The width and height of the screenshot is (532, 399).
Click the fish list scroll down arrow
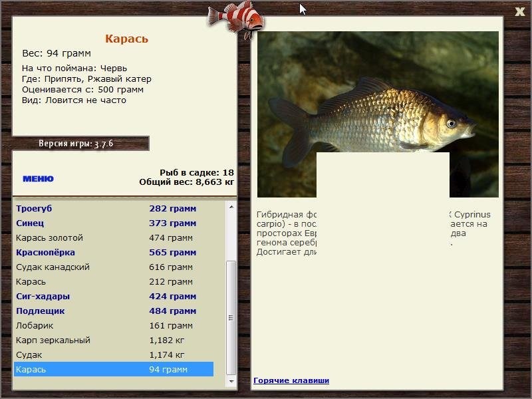(231, 381)
